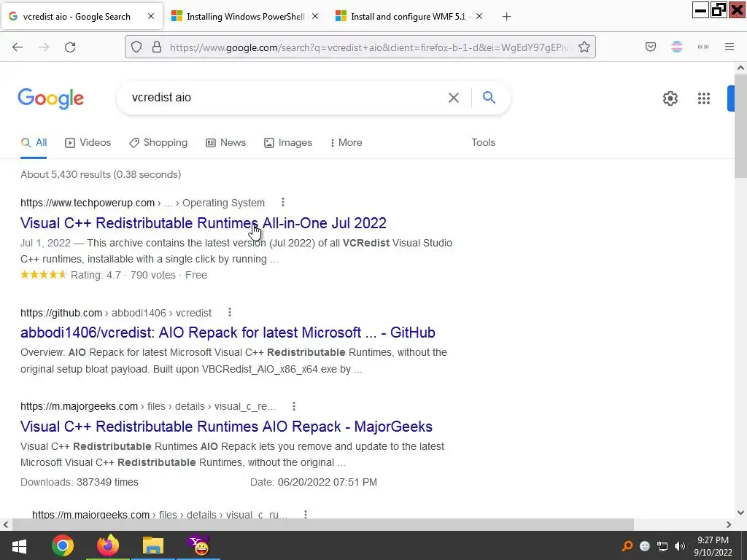
Task: Expand the More search categories menu
Action: click(347, 142)
